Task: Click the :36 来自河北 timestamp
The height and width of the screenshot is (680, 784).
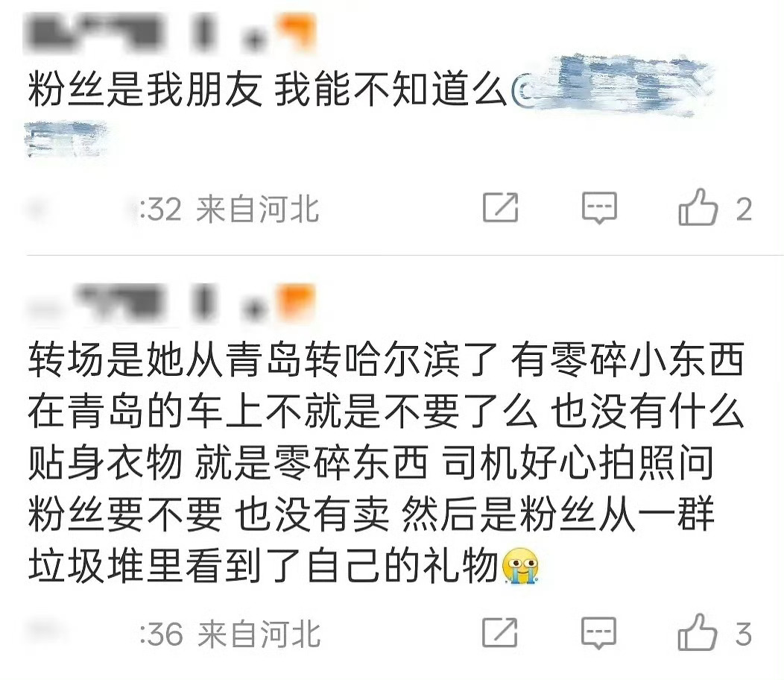Action: click(230, 634)
